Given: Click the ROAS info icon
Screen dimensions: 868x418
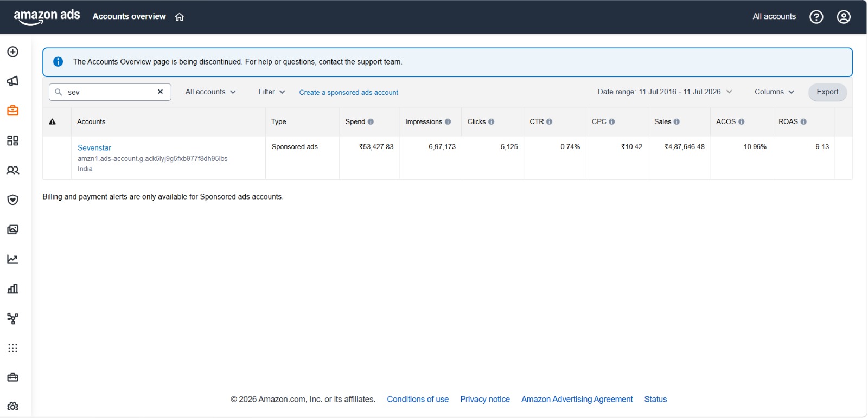Looking at the screenshot, I should coord(804,122).
